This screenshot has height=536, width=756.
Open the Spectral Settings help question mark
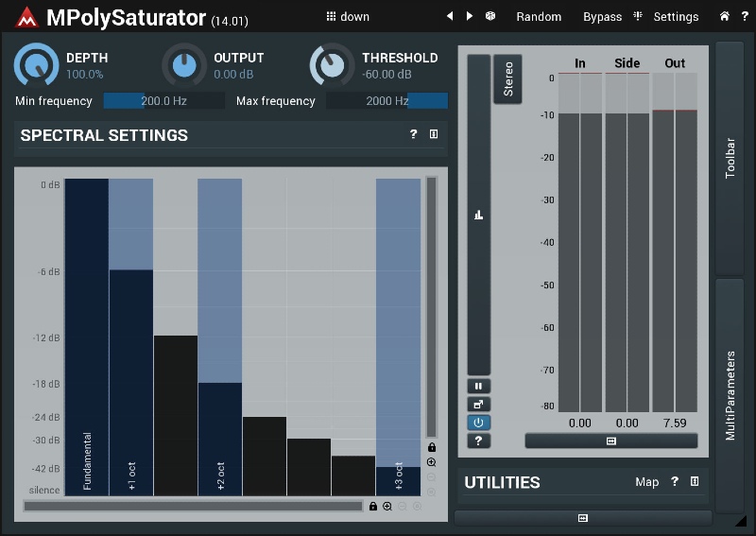[413, 135]
